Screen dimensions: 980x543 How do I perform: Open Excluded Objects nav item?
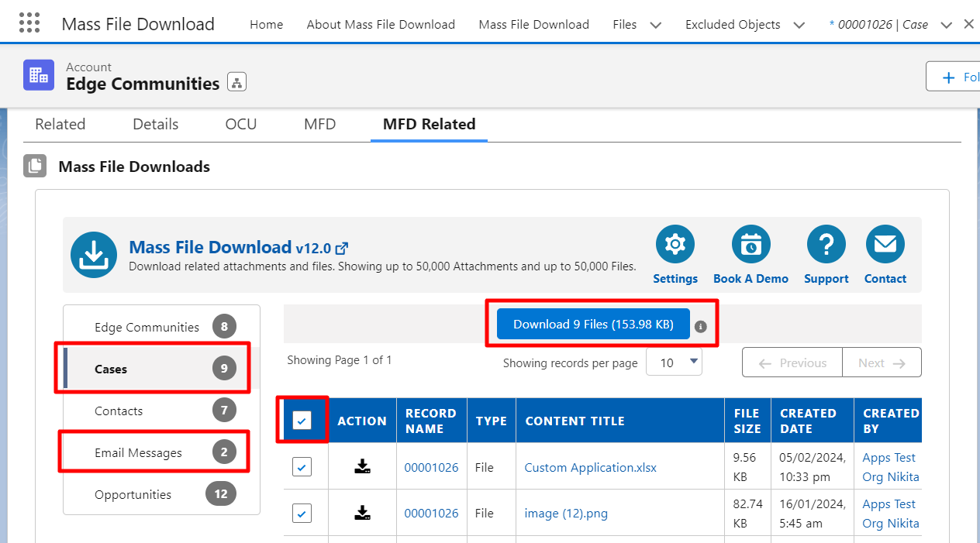(x=733, y=25)
